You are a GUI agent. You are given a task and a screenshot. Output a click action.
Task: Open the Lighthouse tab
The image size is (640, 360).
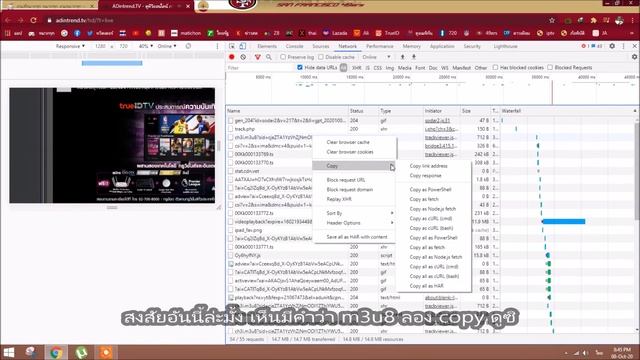point(505,47)
